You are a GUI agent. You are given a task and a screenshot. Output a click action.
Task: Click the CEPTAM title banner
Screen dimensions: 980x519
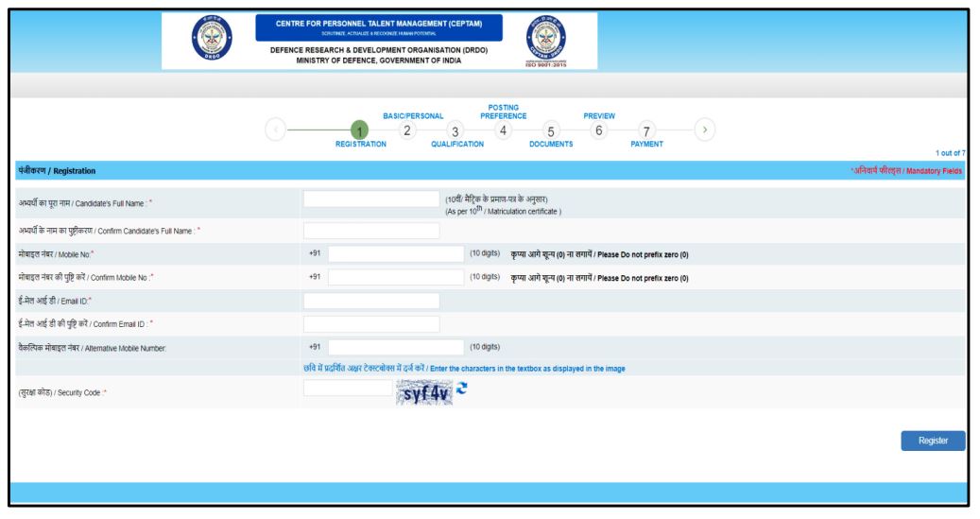(379, 27)
